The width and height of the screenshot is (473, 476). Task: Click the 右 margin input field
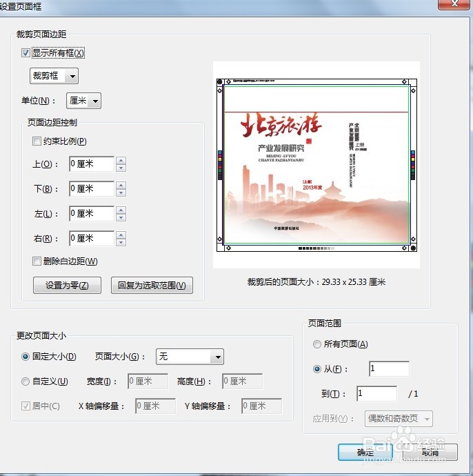tap(92, 239)
